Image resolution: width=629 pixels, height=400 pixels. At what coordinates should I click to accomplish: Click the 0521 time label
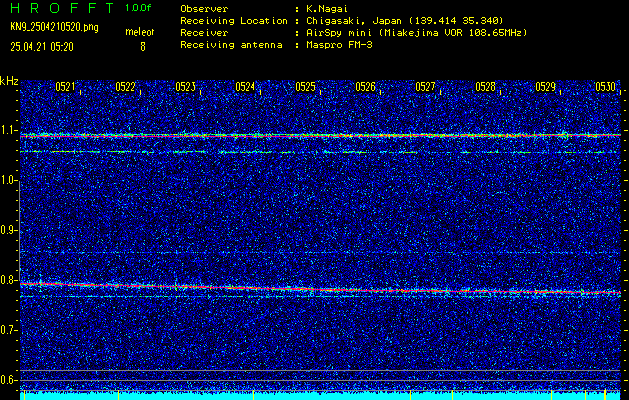pos(65,87)
